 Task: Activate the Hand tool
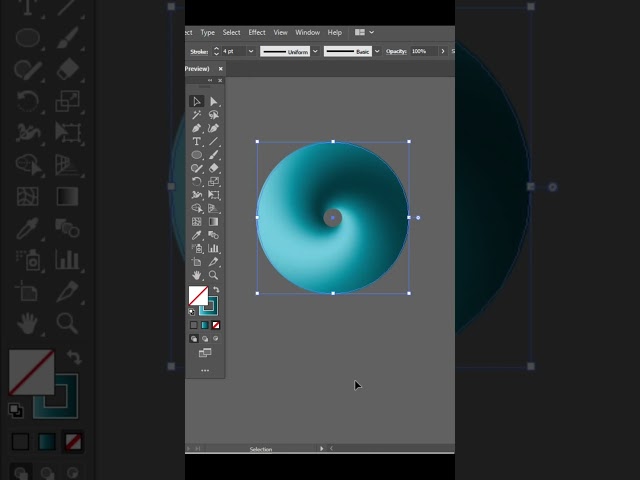point(197,275)
